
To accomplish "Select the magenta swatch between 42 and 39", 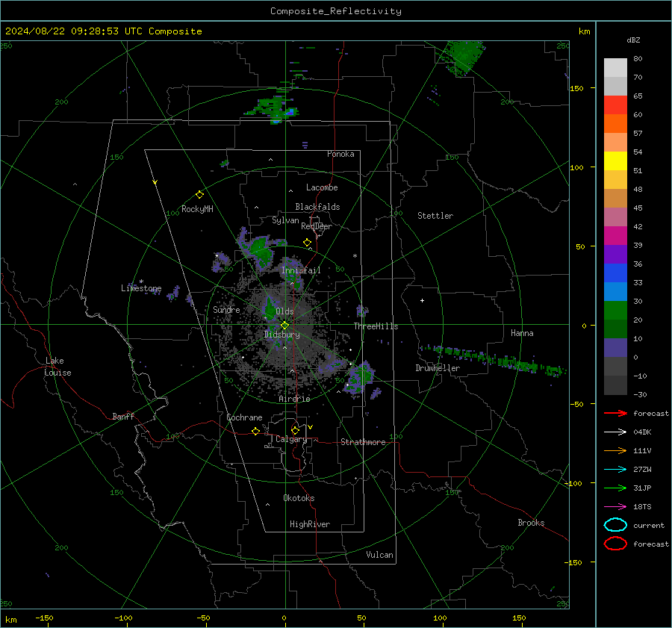I will (615, 236).
